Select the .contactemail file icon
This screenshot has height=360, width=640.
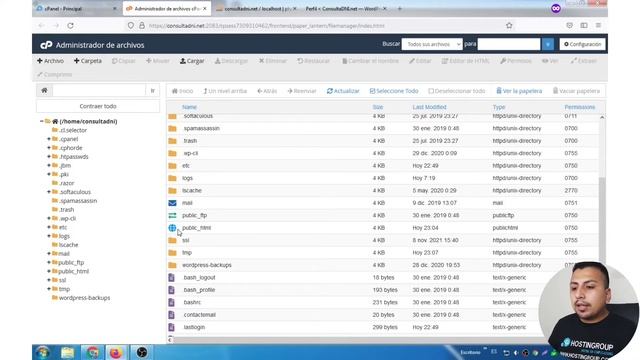[x=171, y=315]
